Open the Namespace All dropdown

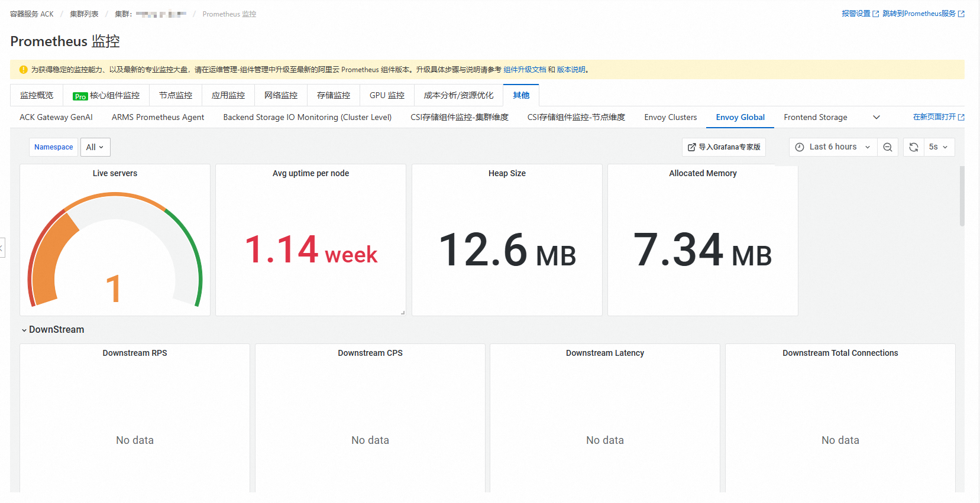tap(95, 147)
